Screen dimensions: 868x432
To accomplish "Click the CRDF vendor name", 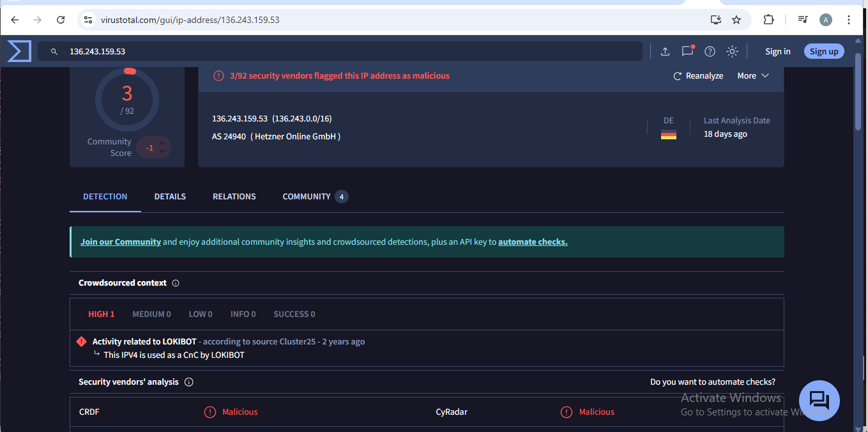I will click(x=89, y=412).
